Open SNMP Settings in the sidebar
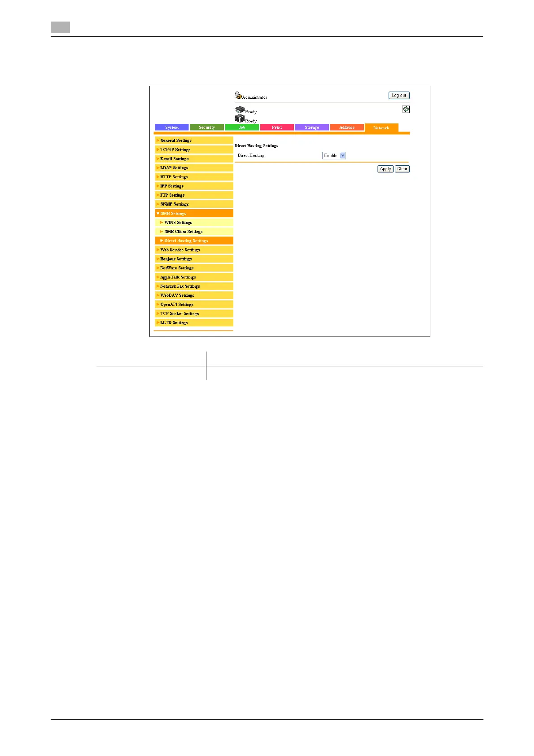The image size is (534, 756). tap(194, 204)
